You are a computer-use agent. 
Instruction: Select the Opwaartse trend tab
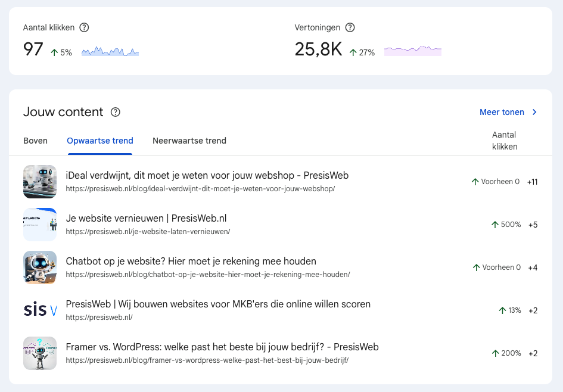100,141
